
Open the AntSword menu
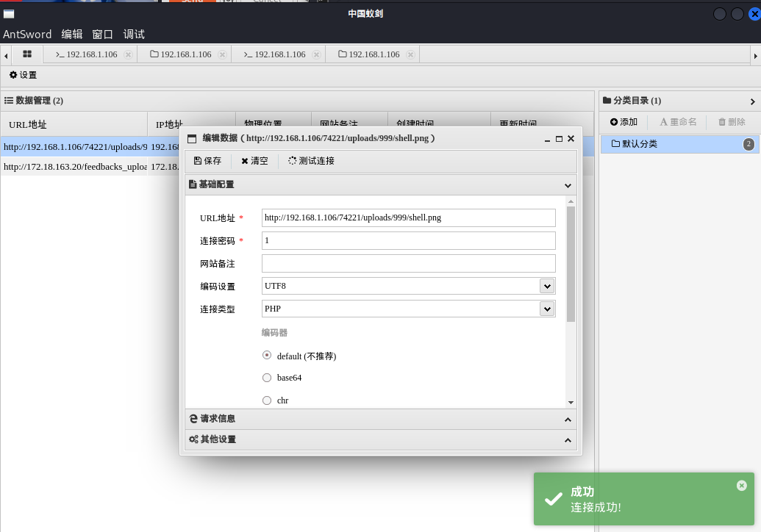click(27, 34)
